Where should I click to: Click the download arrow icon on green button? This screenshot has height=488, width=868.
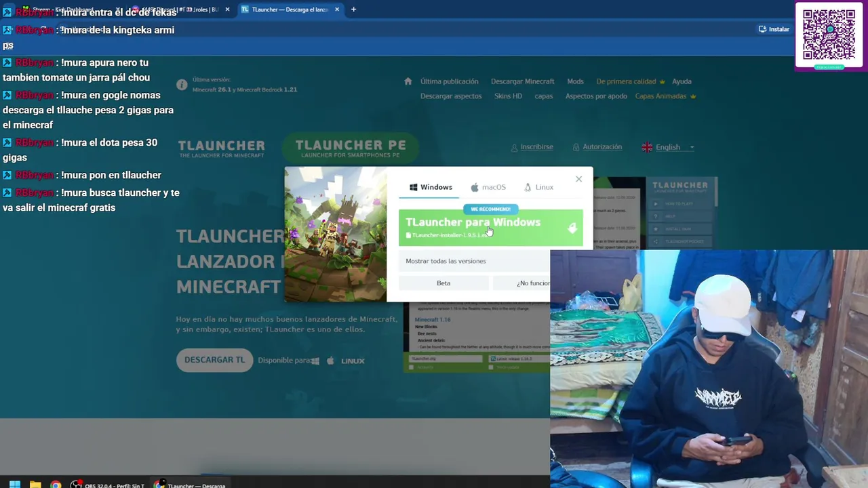pos(572,228)
